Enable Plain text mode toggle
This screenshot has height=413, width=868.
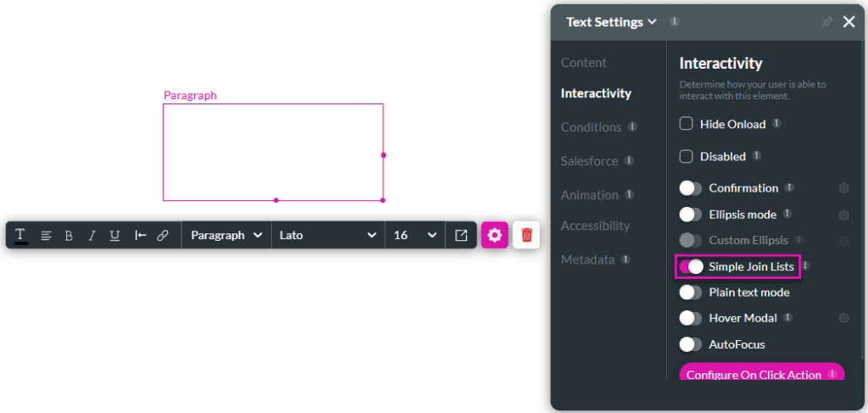(691, 293)
